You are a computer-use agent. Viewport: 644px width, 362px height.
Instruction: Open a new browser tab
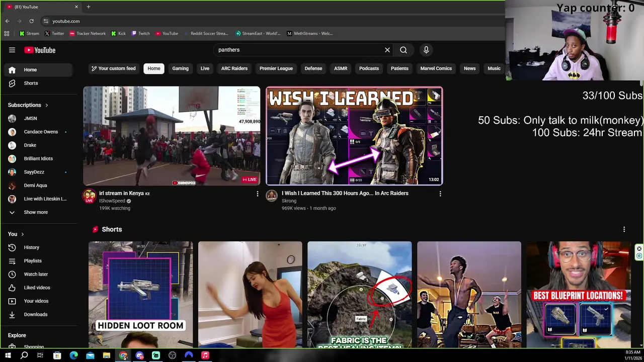tap(88, 7)
